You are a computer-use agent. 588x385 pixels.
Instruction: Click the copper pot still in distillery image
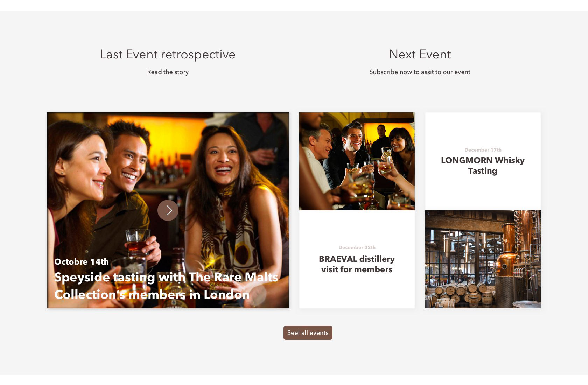[511, 259]
